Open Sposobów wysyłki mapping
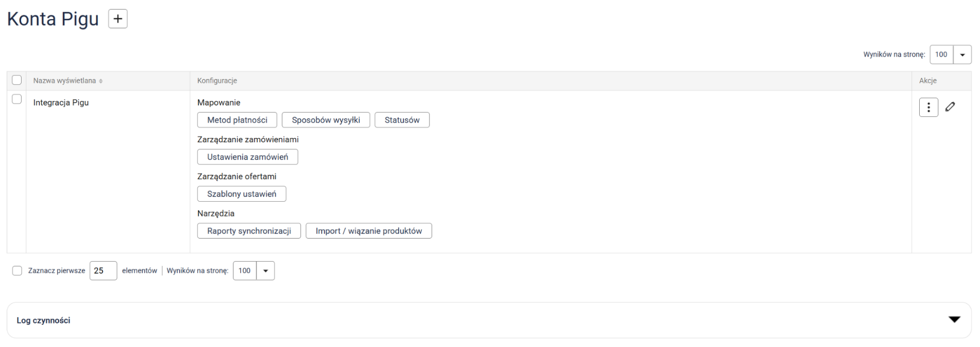The width and height of the screenshot is (980, 347). pos(326,120)
